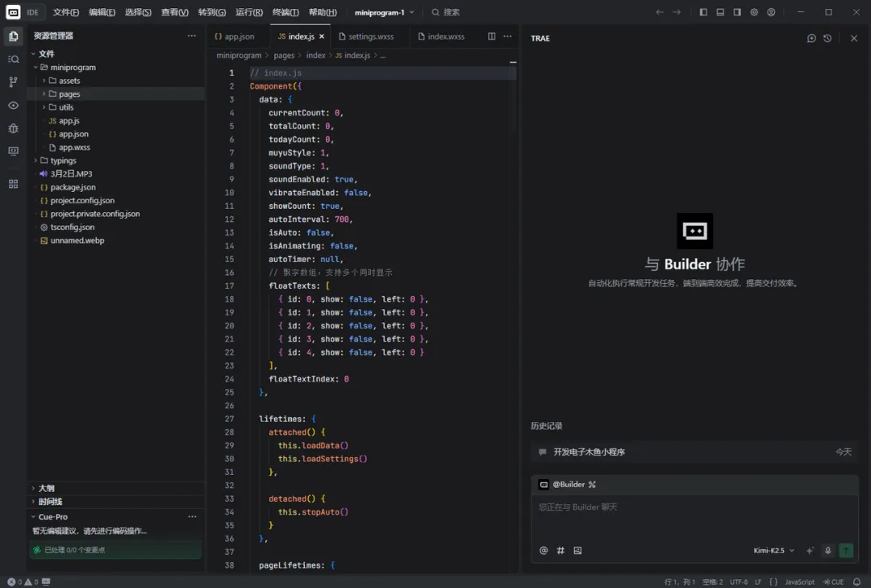Screen dimensions: 871x588
Task: Activate microphone voice input
Action: pos(827,550)
